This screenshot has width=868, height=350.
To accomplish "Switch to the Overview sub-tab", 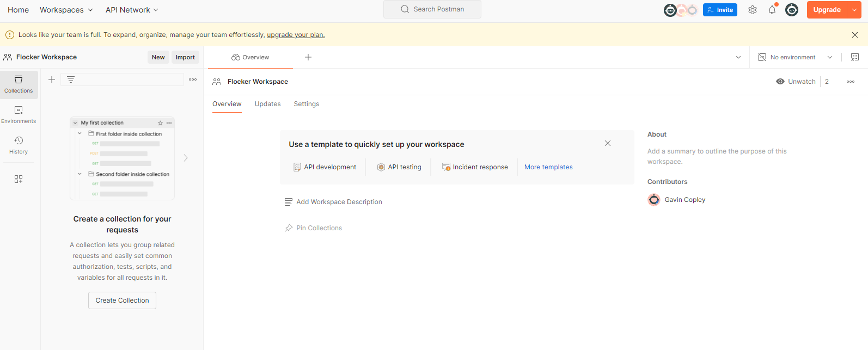I will tap(227, 104).
